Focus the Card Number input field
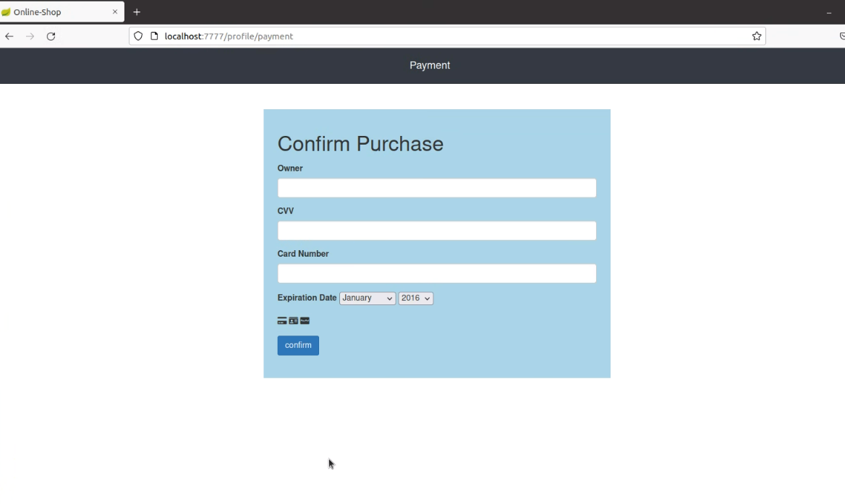845x504 pixels. point(437,273)
